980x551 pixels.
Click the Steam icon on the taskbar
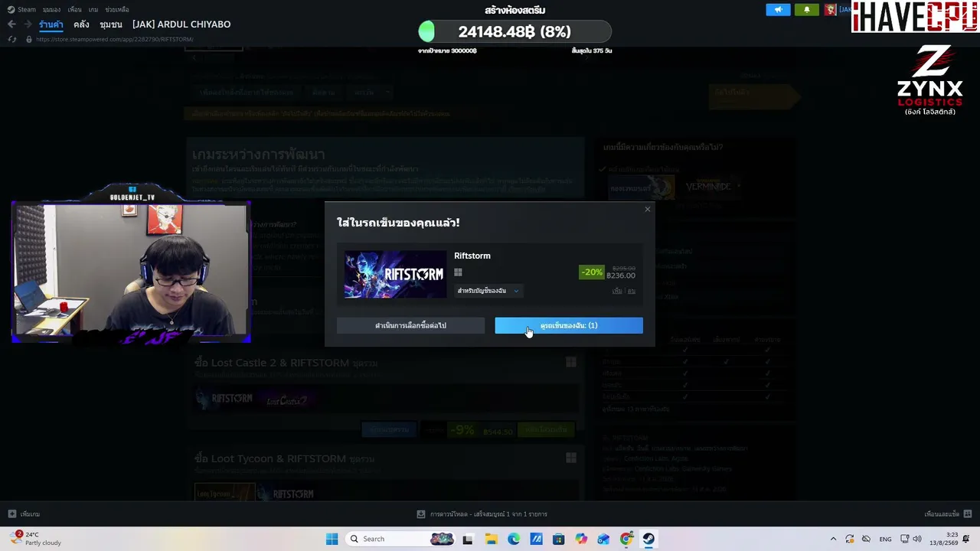648,539
